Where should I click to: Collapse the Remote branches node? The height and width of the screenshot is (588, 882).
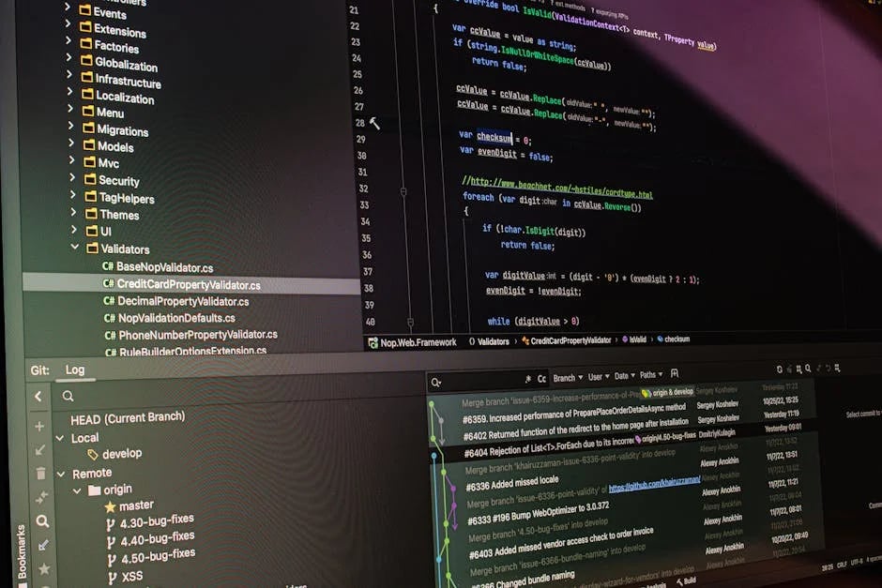coord(61,474)
